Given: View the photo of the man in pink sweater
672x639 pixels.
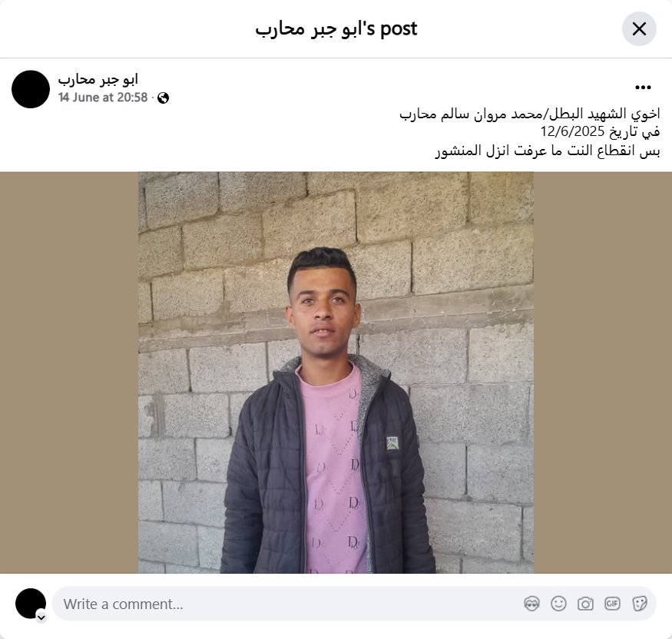Looking at the screenshot, I should 336,372.
